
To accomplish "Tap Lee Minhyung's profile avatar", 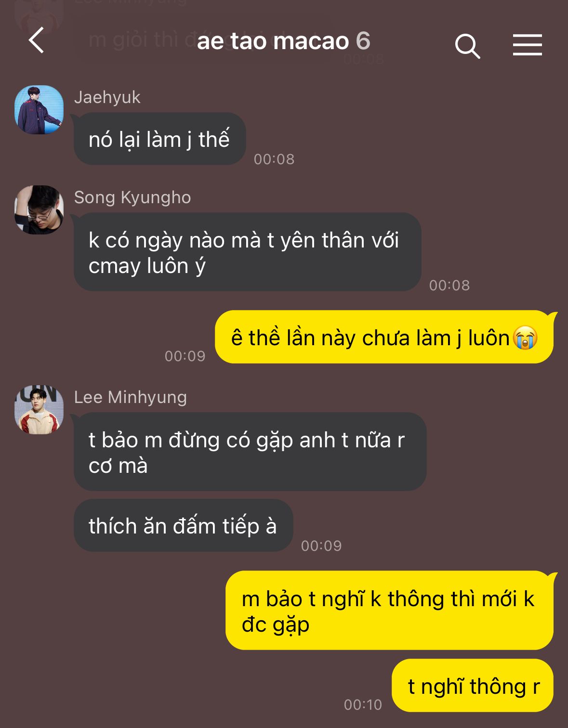I will [x=39, y=410].
